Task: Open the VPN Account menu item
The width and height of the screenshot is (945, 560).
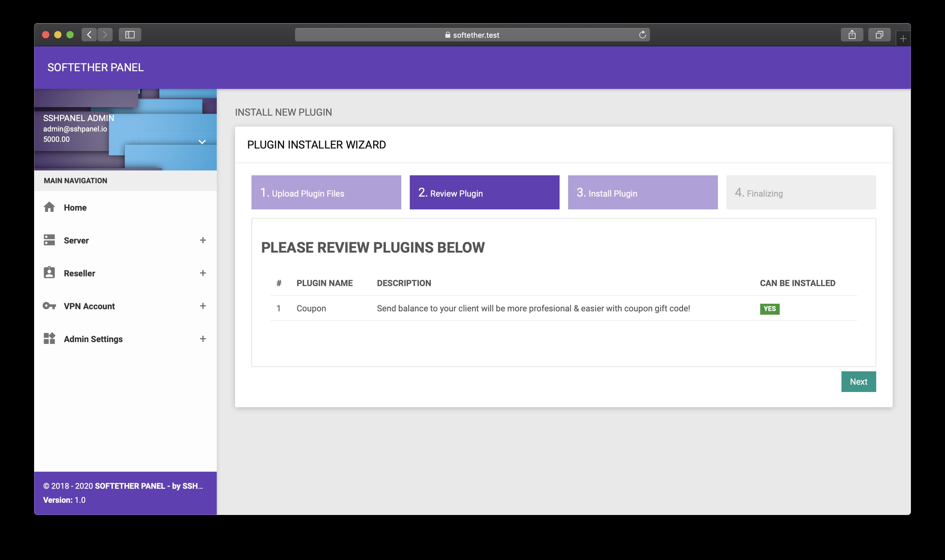Action: tap(125, 306)
